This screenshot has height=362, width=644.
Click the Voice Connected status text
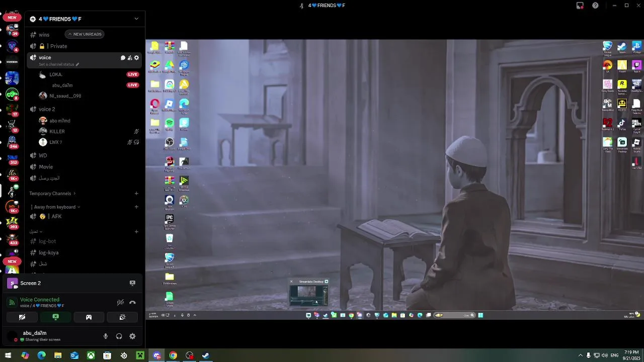coord(40,300)
